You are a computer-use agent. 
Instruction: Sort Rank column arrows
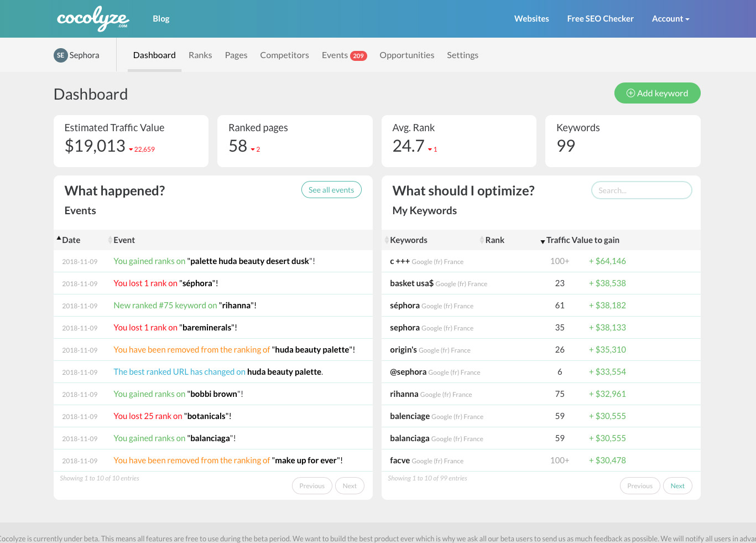[x=482, y=240]
